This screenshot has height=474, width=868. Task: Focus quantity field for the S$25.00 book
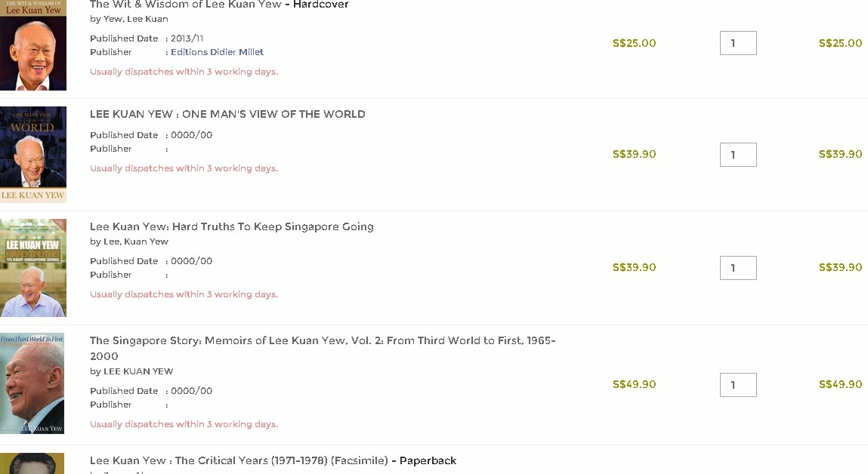tap(738, 43)
